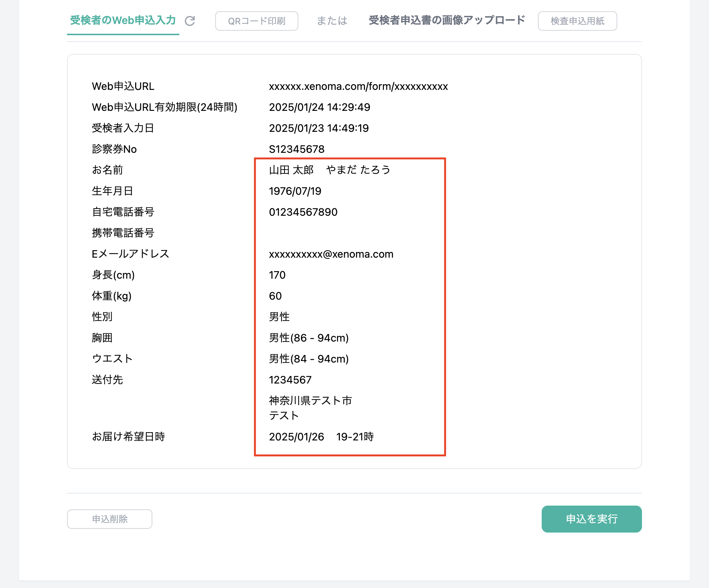Switch to 受検者のWeb申込入力 tab
Viewport: 709px width, 588px height.
123,20
